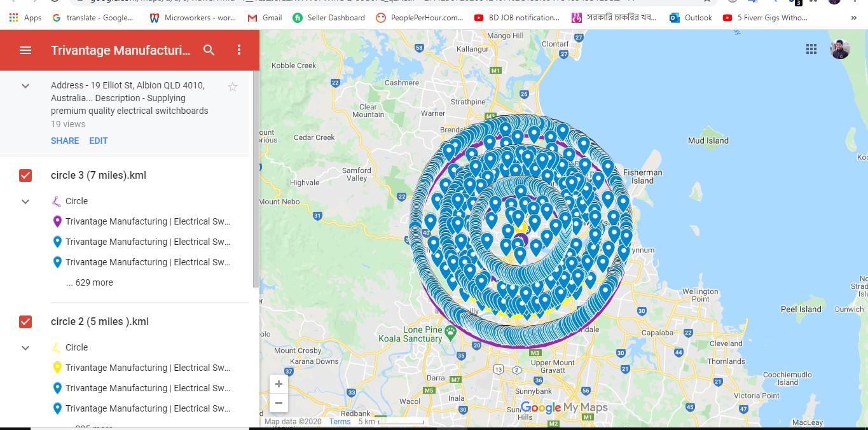
Task: Select the search icon in the map header
Action: [209, 50]
